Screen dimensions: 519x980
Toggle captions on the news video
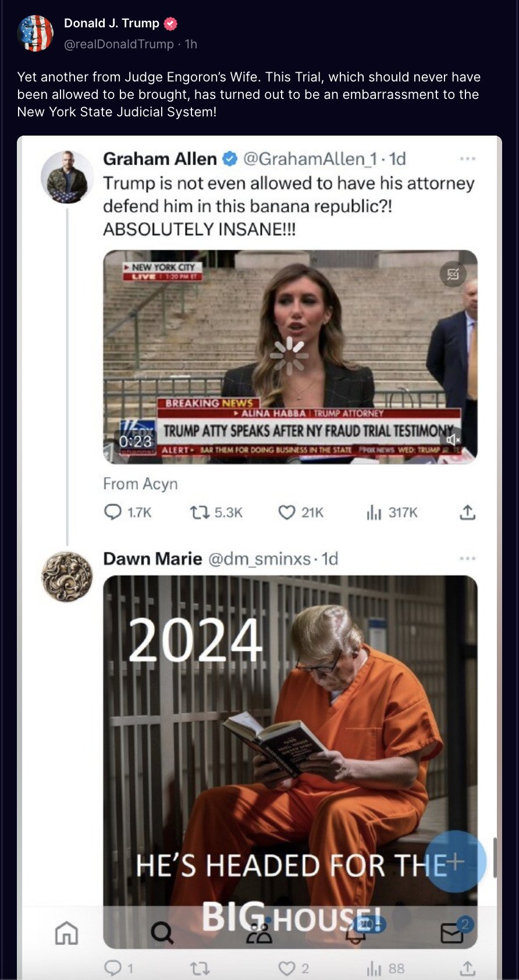(x=453, y=274)
